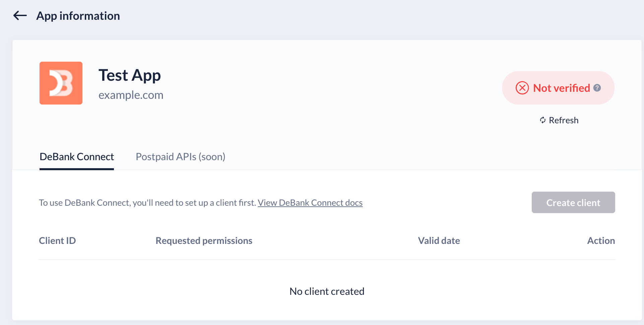Go back using the arrow icon

coord(20,15)
